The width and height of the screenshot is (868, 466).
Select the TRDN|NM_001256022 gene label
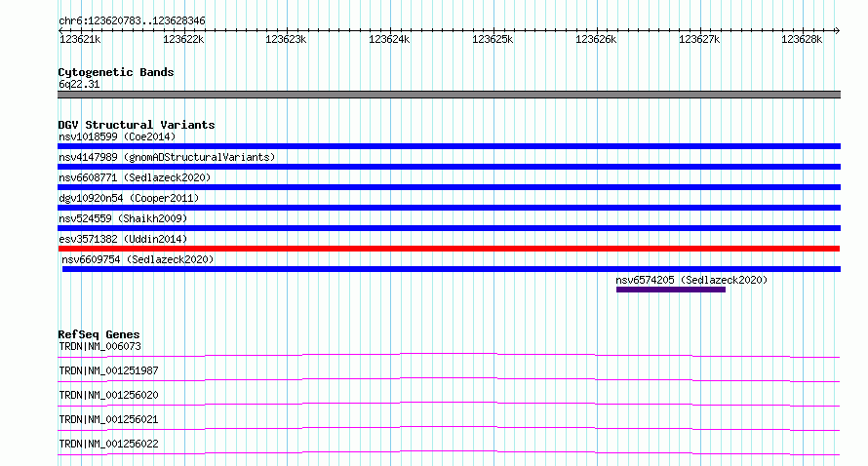coord(108,444)
